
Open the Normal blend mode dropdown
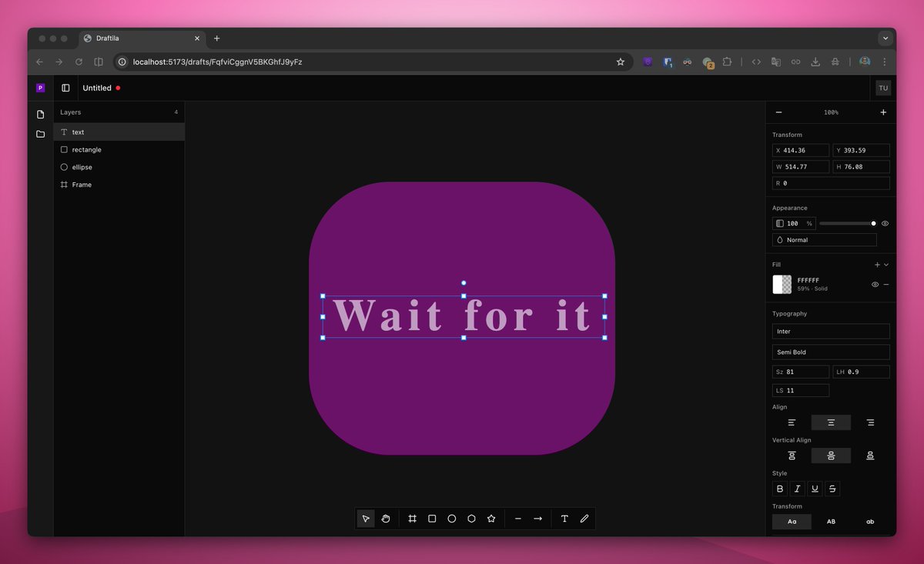825,240
